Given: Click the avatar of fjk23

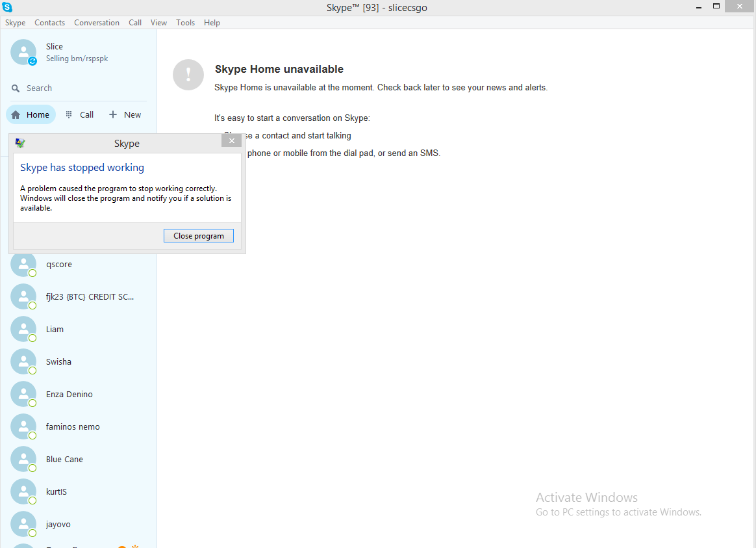Looking at the screenshot, I should [23, 296].
